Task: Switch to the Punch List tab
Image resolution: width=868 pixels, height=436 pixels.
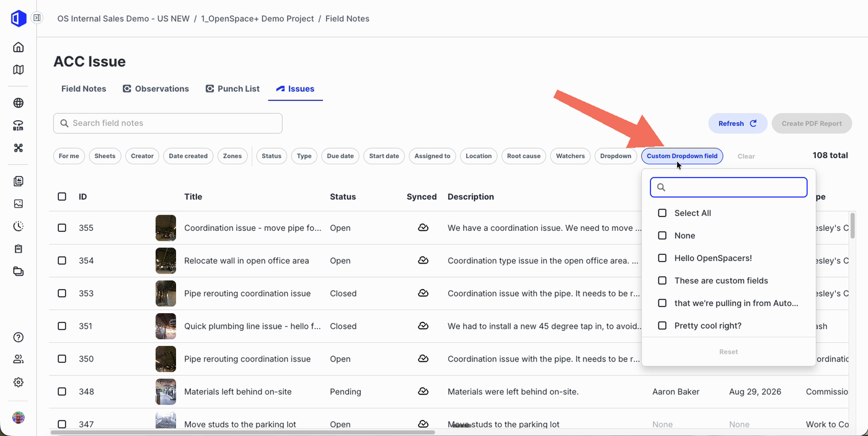Action: (232, 89)
